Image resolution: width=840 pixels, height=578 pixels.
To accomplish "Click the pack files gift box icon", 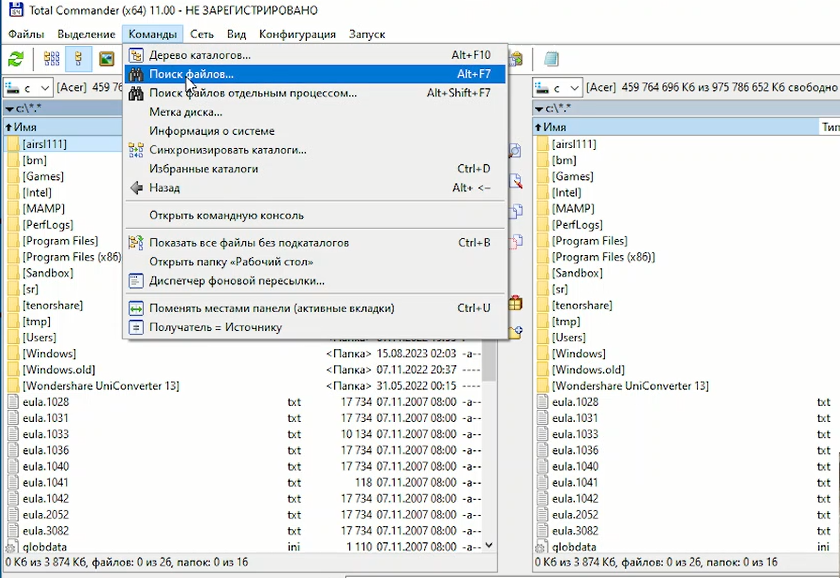I will (x=515, y=303).
